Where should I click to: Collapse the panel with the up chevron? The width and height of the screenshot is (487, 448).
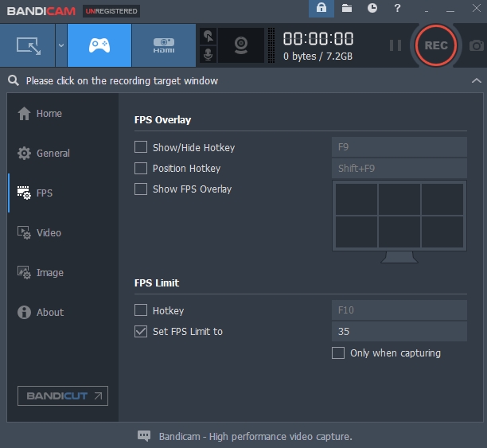click(x=476, y=81)
